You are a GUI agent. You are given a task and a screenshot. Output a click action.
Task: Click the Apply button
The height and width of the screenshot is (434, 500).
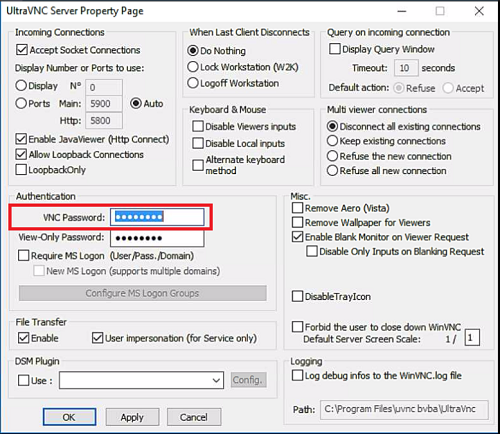[132, 417]
